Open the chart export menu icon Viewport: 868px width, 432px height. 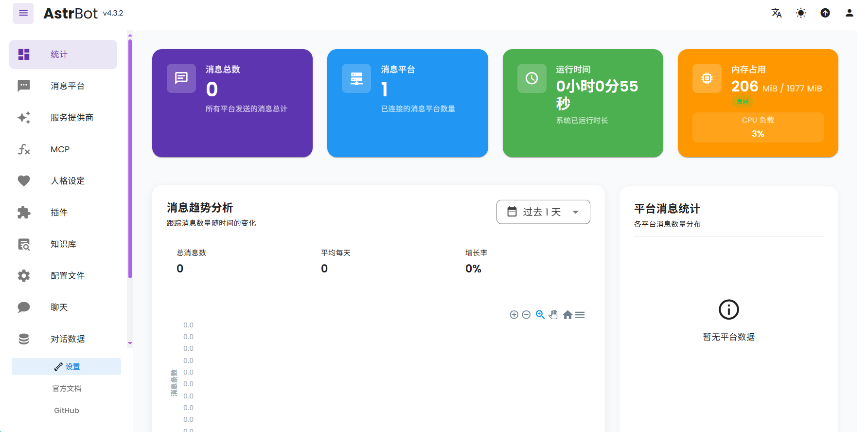tap(580, 315)
